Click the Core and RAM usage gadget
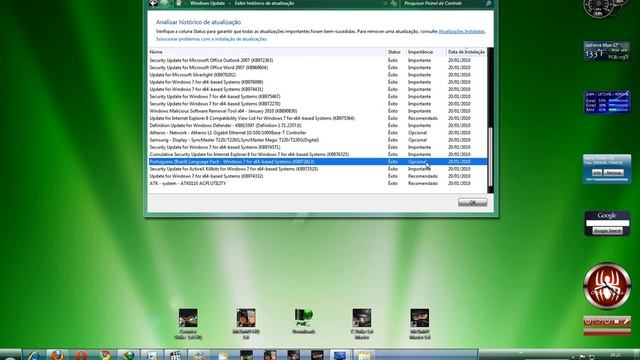 tap(607, 102)
